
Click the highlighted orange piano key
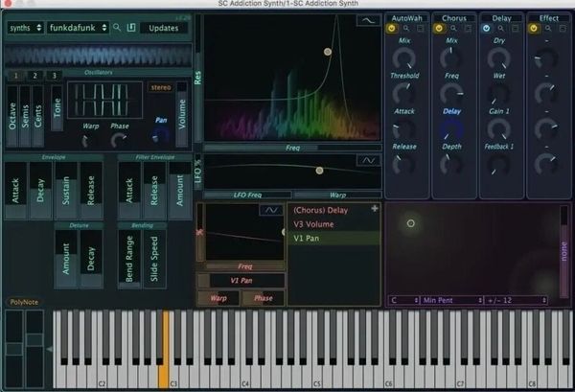coord(164,349)
